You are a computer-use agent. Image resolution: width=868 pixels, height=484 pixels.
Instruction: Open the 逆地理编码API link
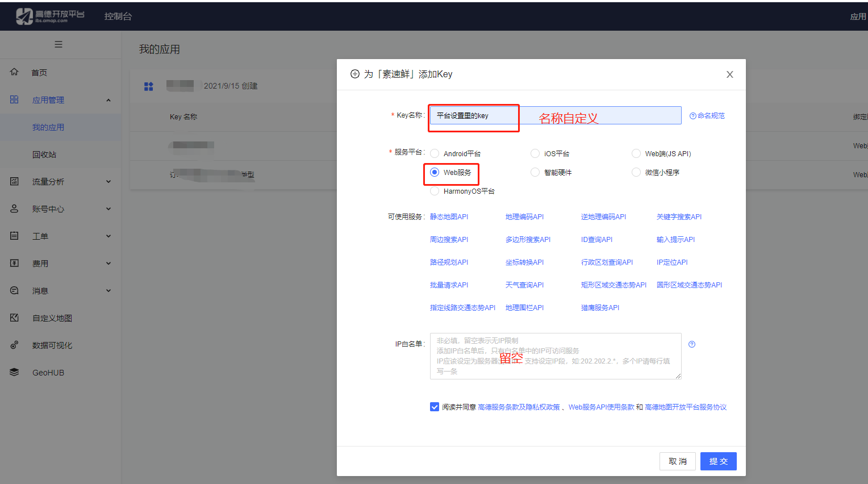click(x=603, y=216)
